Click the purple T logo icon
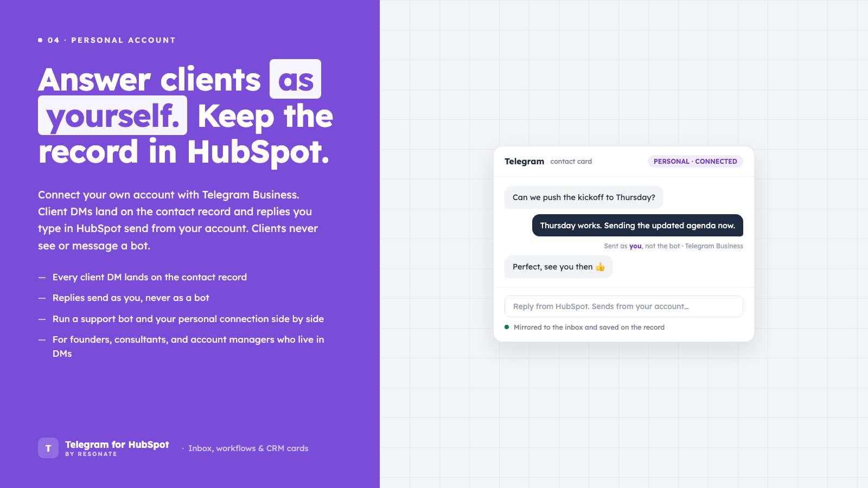 (48, 448)
